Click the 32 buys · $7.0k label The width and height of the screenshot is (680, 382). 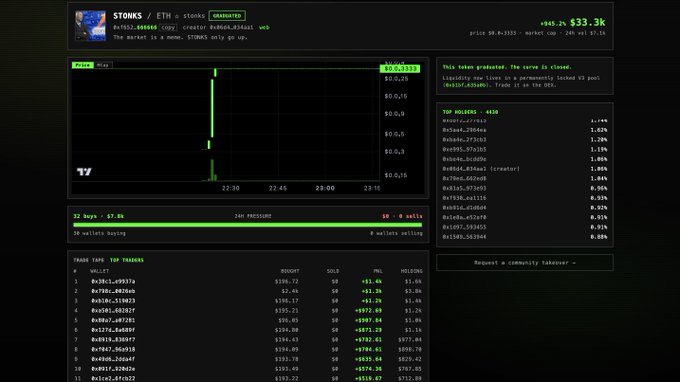pos(98,216)
